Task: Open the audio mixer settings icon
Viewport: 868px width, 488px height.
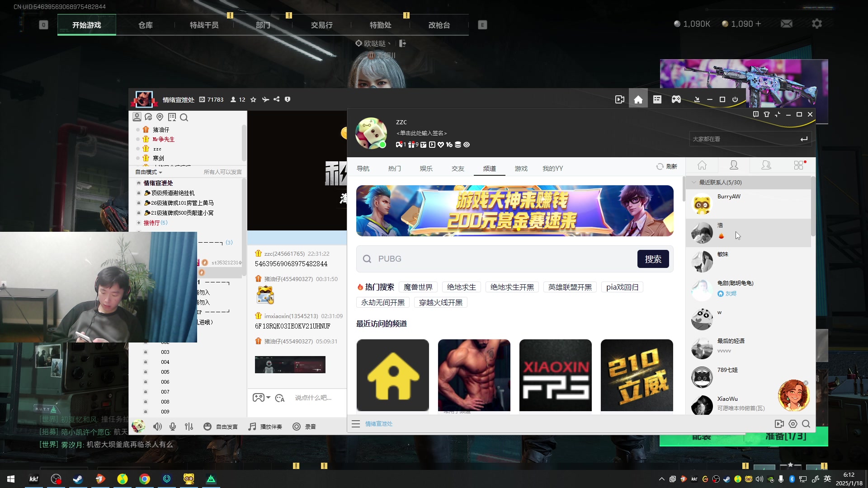Action: pyautogui.click(x=189, y=427)
